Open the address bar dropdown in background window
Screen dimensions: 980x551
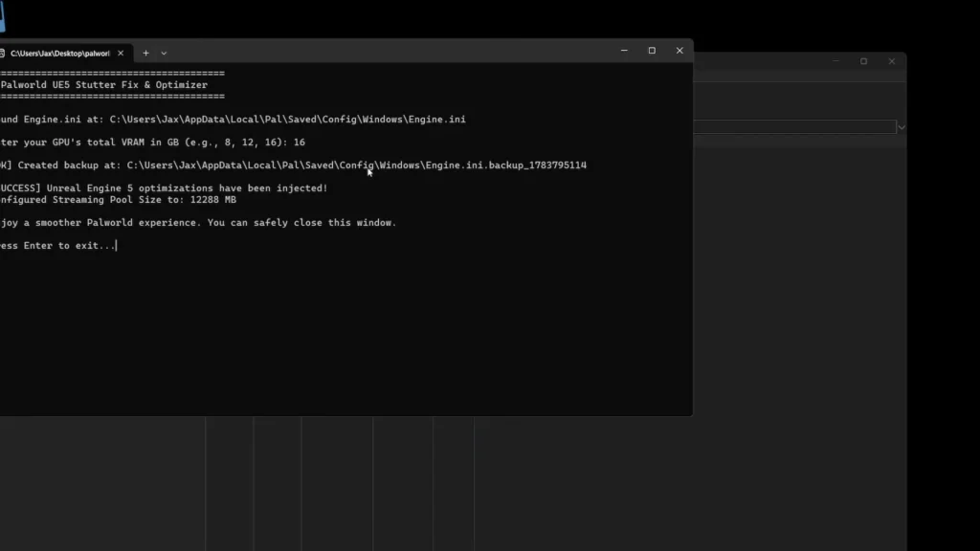pyautogui.click(x=902, y=127)
